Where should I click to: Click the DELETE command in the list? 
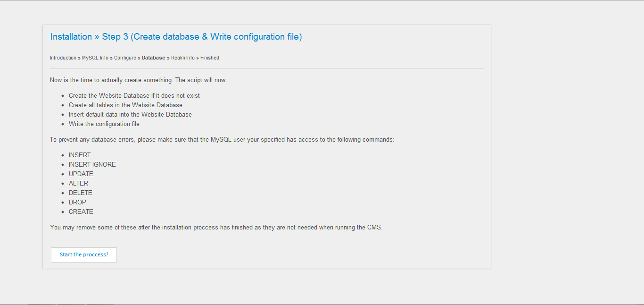pyautogui.click(x=81, y=193)
